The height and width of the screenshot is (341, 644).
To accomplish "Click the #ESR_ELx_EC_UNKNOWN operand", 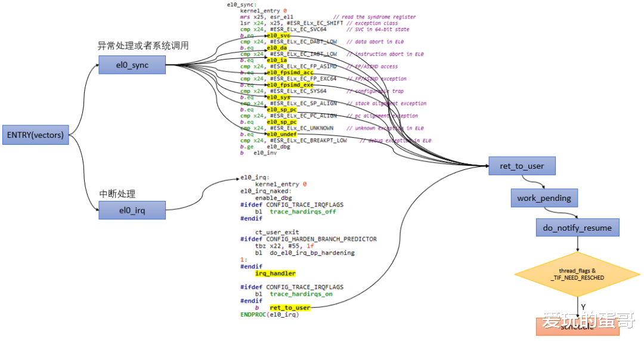I will pos(302,128).
